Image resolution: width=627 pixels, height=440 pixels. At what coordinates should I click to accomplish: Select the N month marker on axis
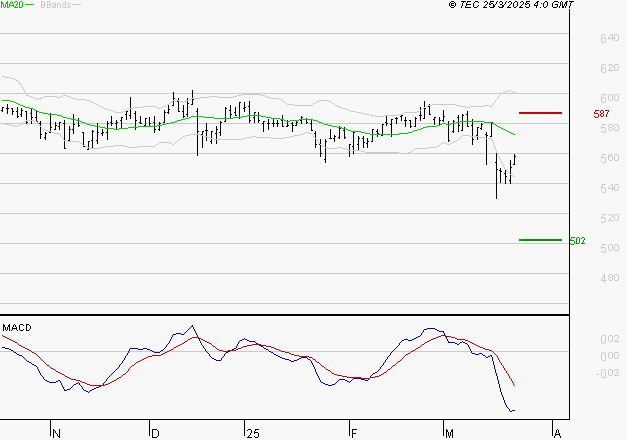(x=56, y=434)
